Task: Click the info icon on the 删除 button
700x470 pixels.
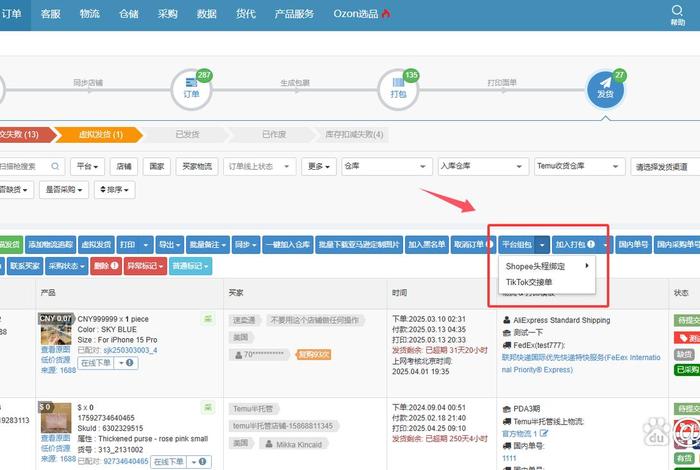Action: (x=115, y=266)
